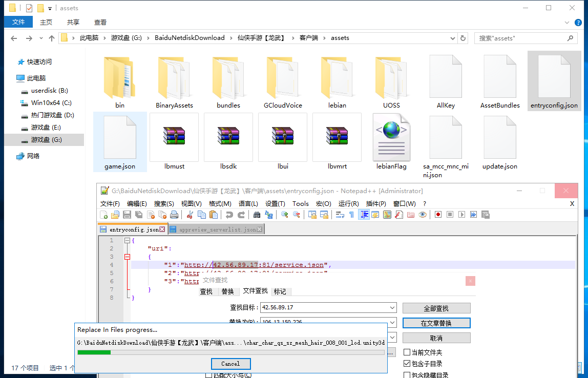Screen dimensions: 588x378
Task: Toggle the 包含隐藏目录 checkbox
Action: (407, 375)
